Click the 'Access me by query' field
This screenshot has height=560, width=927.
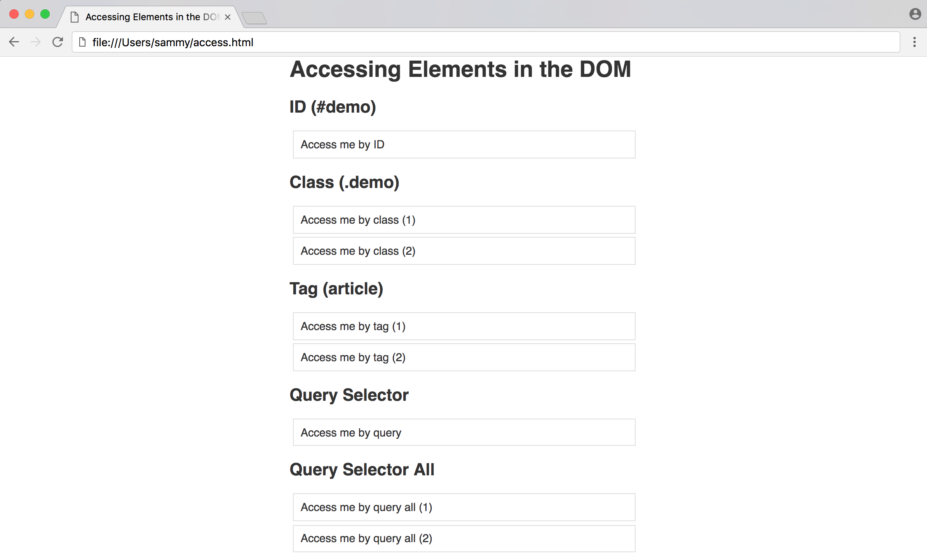coord(464,433)
